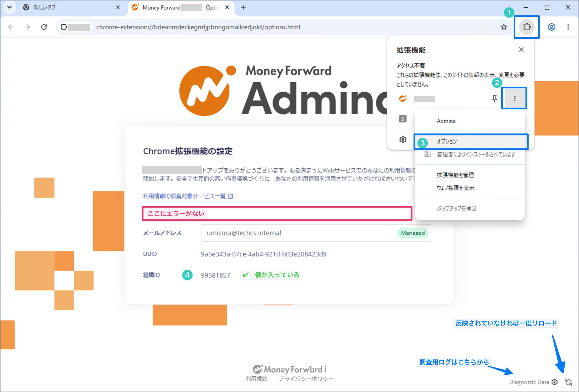Click 管理者によりインストールされています entry

(470, 155)
